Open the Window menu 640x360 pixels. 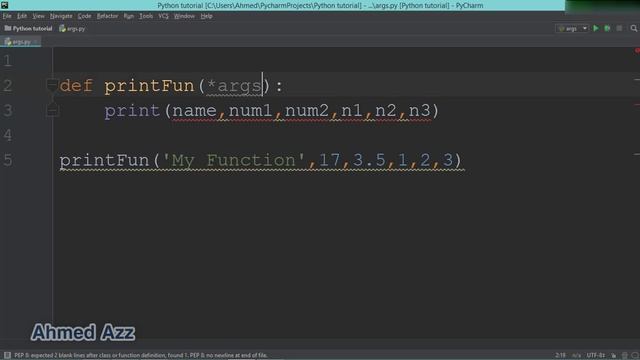tap(184, 16)
